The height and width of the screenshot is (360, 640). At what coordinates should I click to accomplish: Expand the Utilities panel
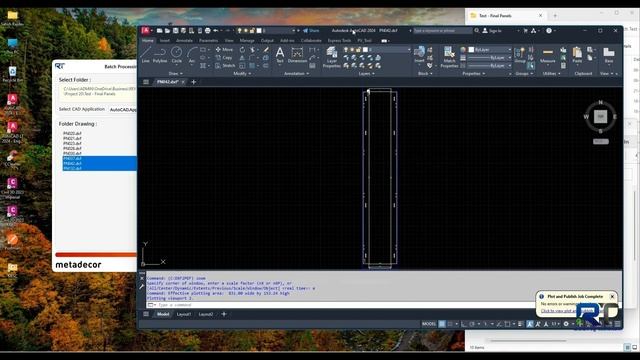(x=551, y=73)
